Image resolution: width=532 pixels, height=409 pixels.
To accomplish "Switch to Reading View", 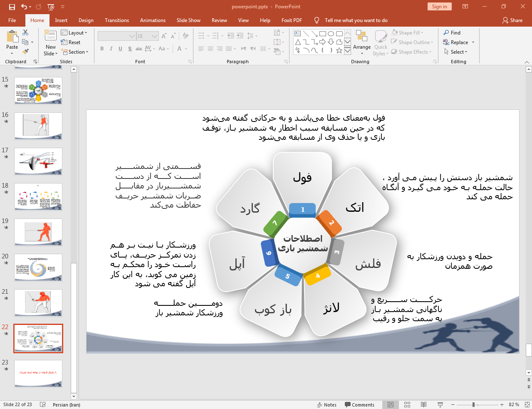I will (x=423, y=405).
